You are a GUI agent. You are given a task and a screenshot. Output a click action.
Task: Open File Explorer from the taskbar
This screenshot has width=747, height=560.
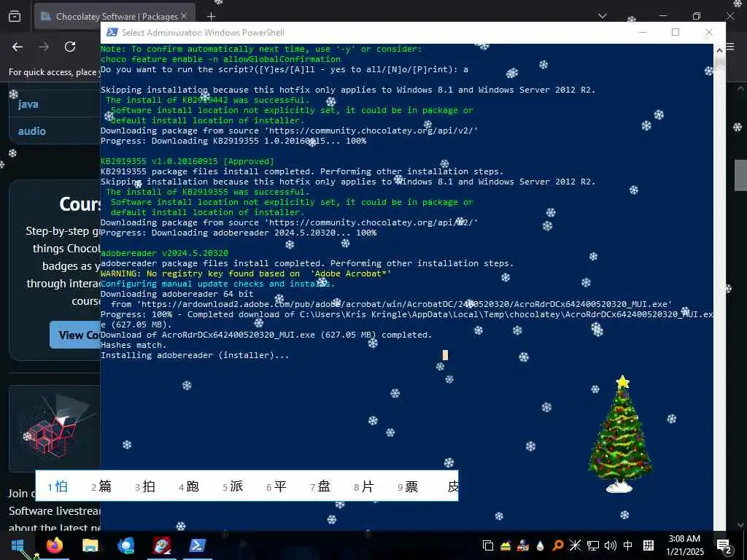90,545
